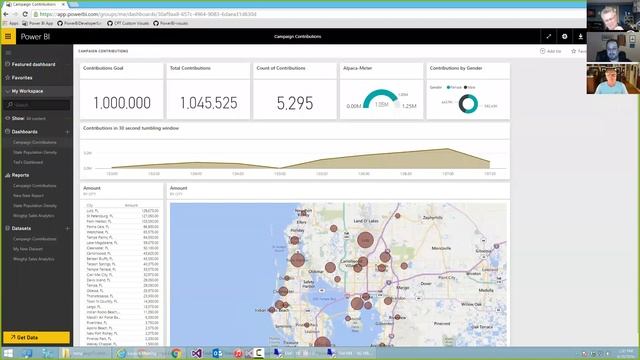Close the Campaign Contributions browser tab
This screenshot has width=640, height=360.
pyautogui.click(x=63, y=4)
